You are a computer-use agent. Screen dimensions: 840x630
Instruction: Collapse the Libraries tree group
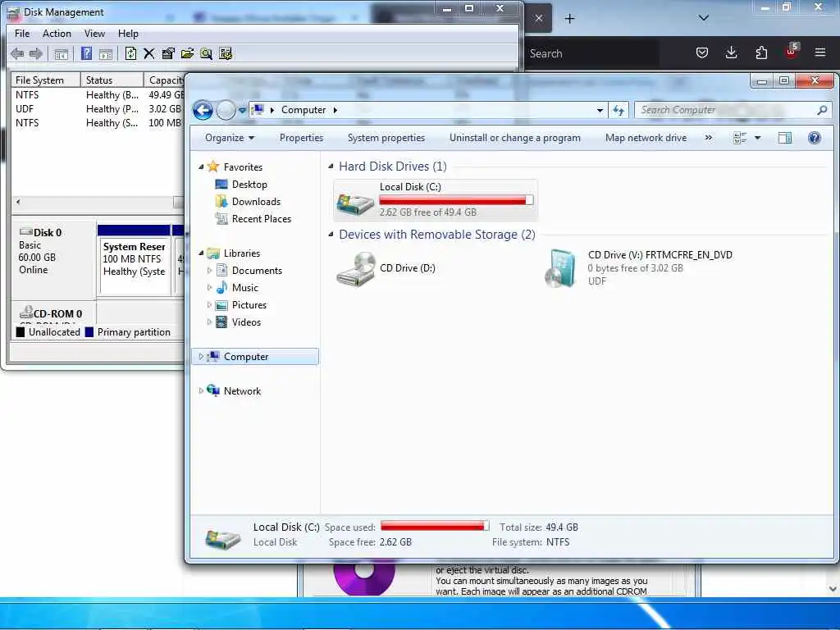tap(201, 253)
